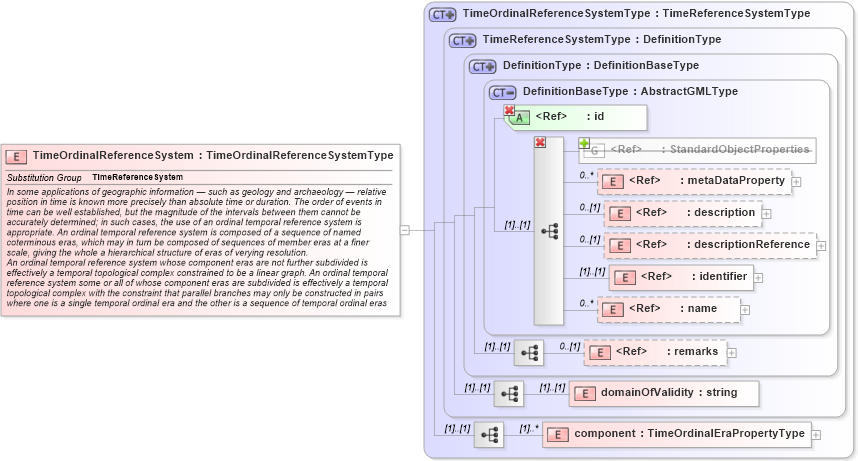This screenshot has width=858, height=461.
Task: Click the G group icon of StandardObjectProperties
Action: (x=594, y=151)
